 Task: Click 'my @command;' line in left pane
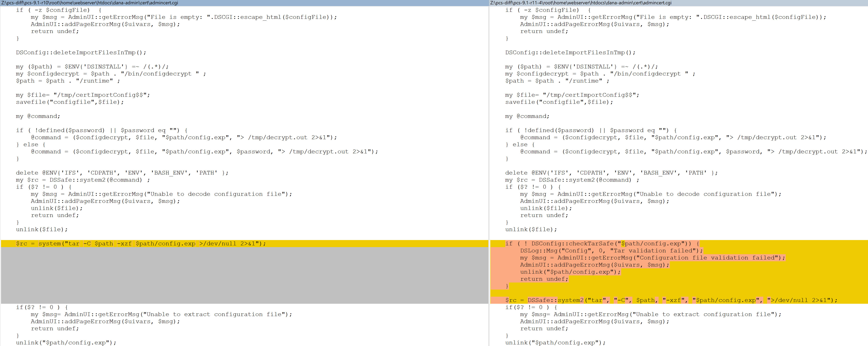tap(38, 116)
